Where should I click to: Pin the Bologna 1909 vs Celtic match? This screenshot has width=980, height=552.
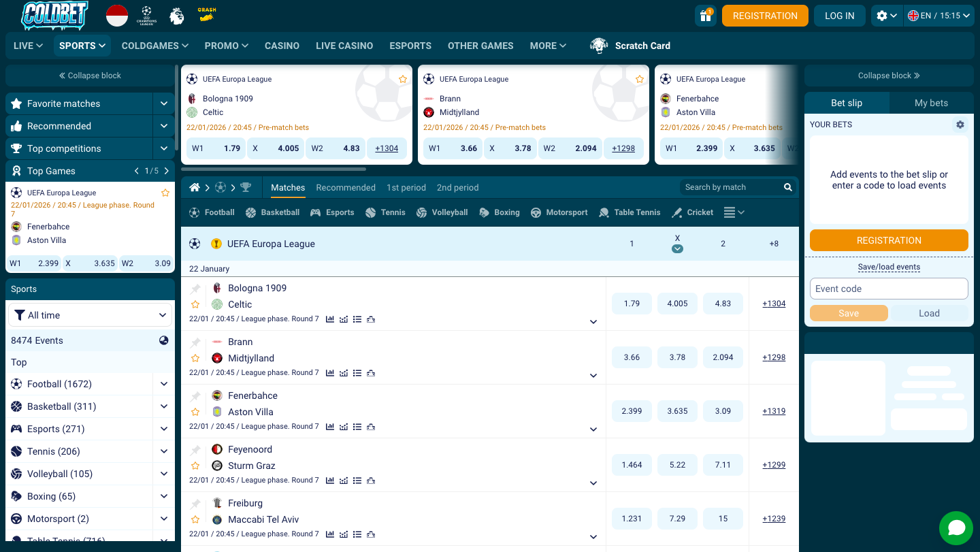tap(195, 289)
